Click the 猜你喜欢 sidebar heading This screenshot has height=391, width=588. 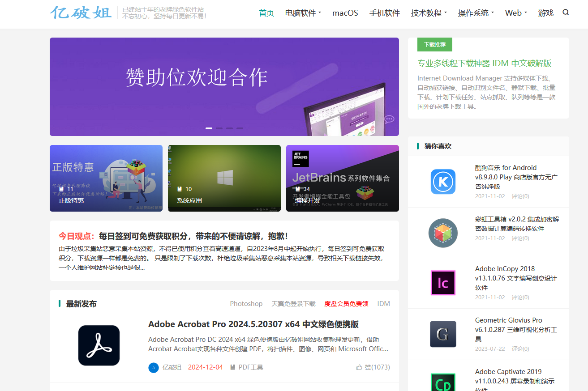(438, 146)
